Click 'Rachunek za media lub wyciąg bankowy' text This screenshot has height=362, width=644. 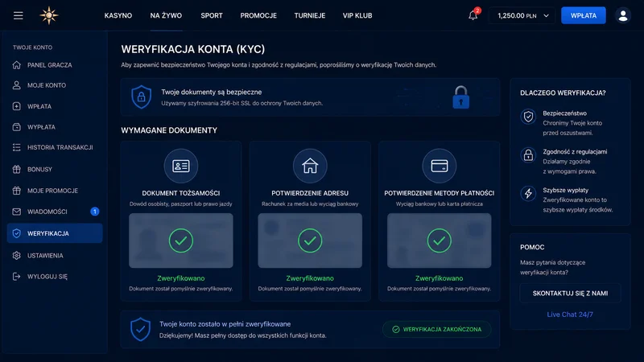pos(310,204)
